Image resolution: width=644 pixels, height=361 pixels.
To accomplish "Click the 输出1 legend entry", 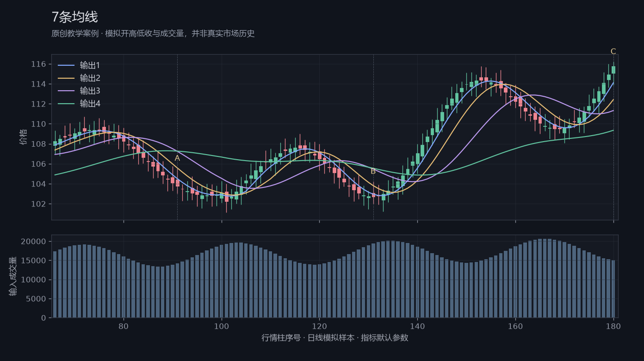I will 79,65.
